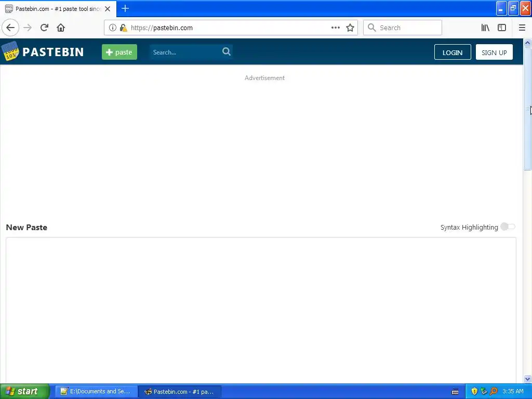Select the Pastebin.com browser tab
The width and height of the screenshot is (532, 399).
58,9
